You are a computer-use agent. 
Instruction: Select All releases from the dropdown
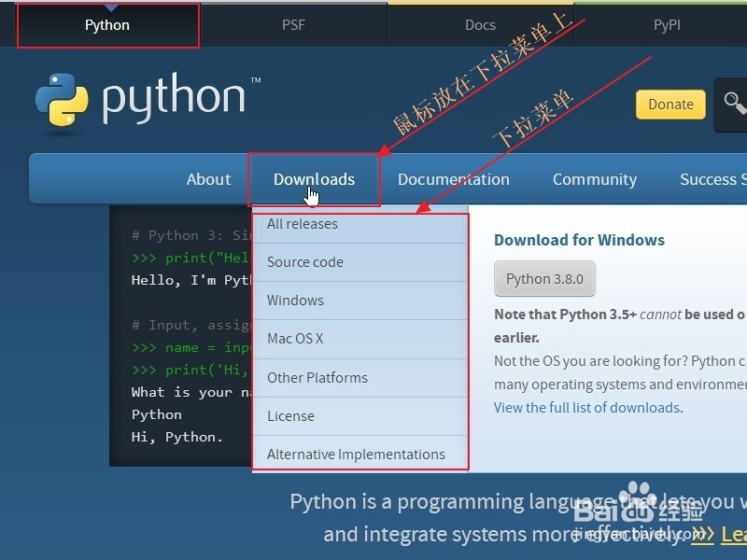coord(301,224)
